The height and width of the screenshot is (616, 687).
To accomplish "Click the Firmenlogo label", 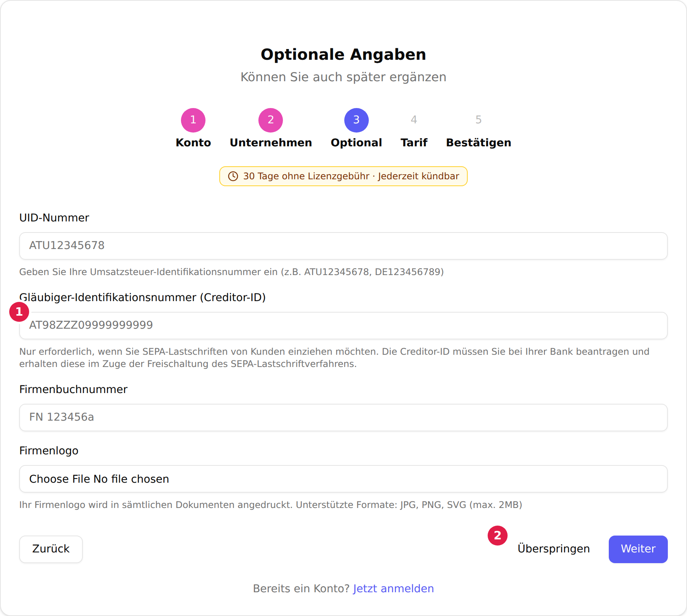I will coord(49,451).
